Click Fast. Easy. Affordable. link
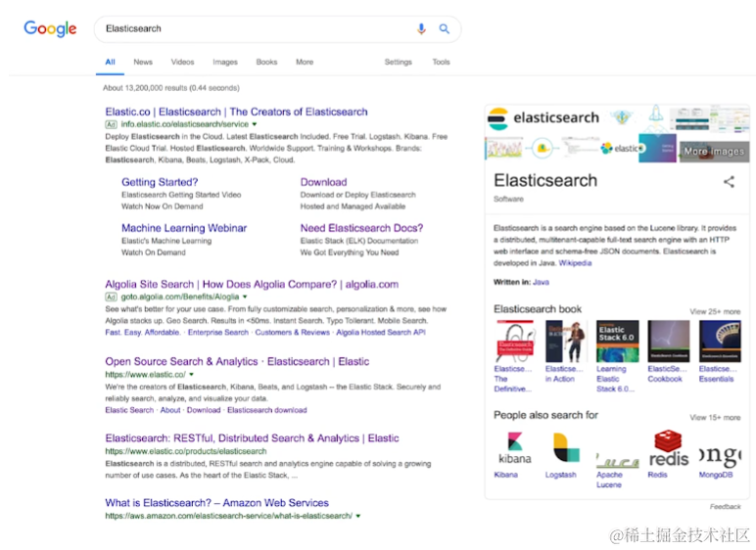 click(143, 332)
